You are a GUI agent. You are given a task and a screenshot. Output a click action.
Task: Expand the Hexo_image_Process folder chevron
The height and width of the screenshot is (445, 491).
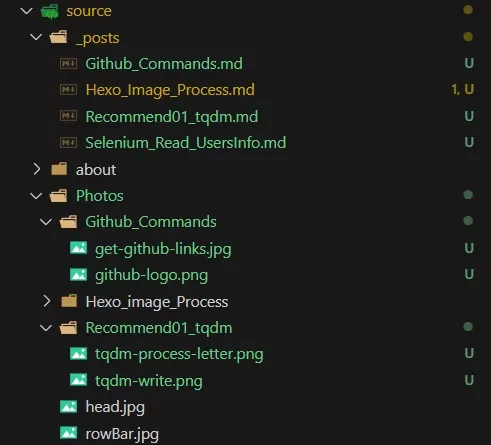click(x=47, y=301)
